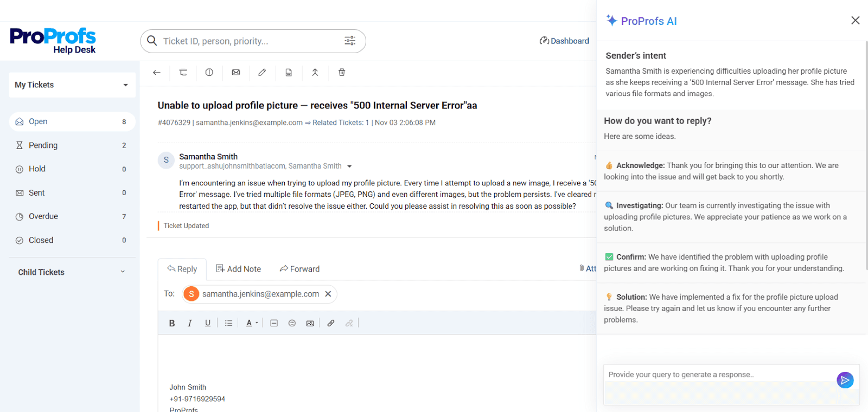
Task: Click the remove link icon
Action: pos(349,323)
